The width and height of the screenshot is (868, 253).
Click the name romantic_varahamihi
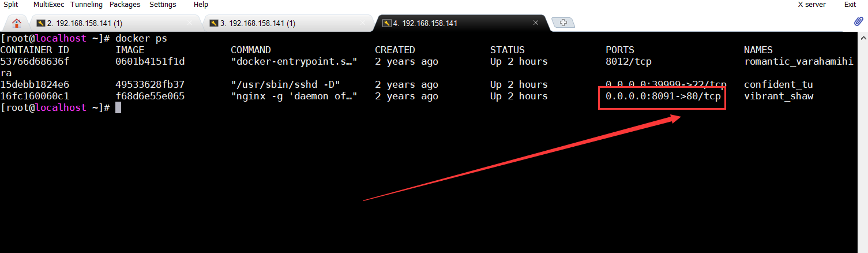(799, 61)
